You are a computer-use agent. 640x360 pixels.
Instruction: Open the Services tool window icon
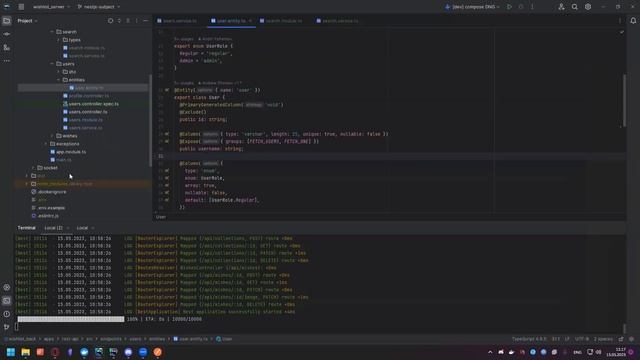pyautogui.click(x=7, y=287)
